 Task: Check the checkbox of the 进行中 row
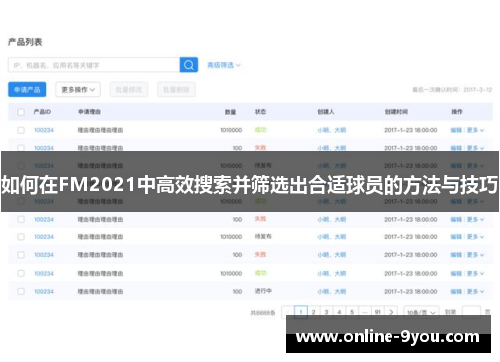click(21, 291)
